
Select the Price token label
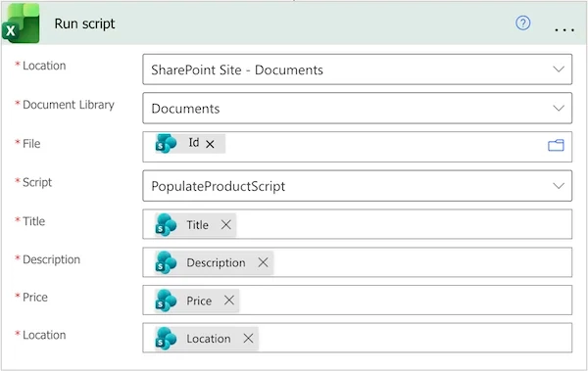[x=199, y=301]
